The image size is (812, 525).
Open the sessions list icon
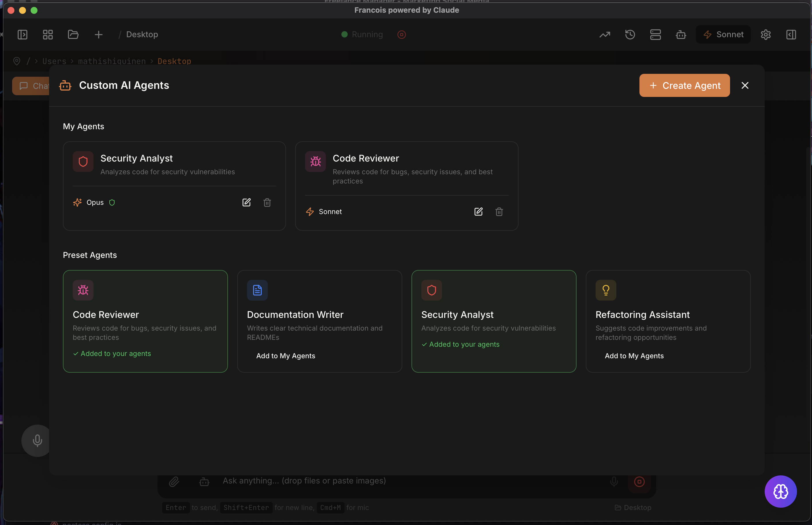tap(656, 34)
